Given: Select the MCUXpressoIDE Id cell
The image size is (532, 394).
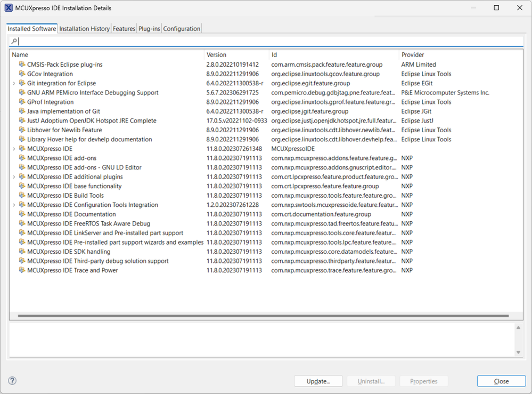Looking at the screenshot, I should point(293,149).
